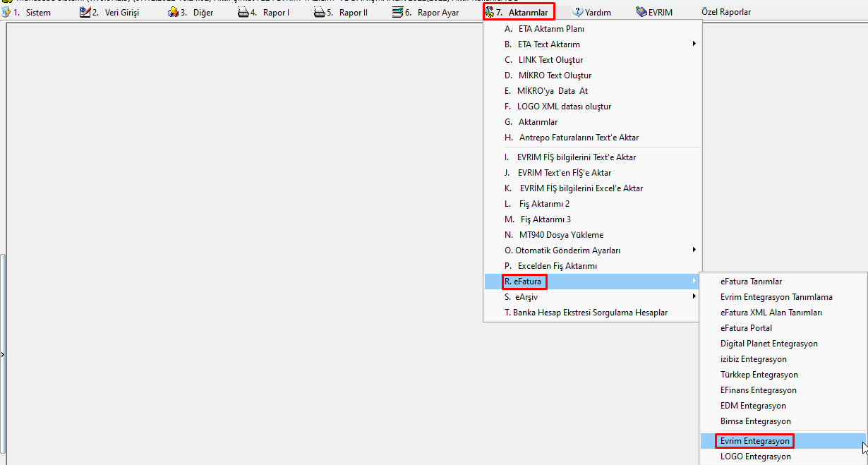Open the Özel Raporlar menu

tap(725, 13)
